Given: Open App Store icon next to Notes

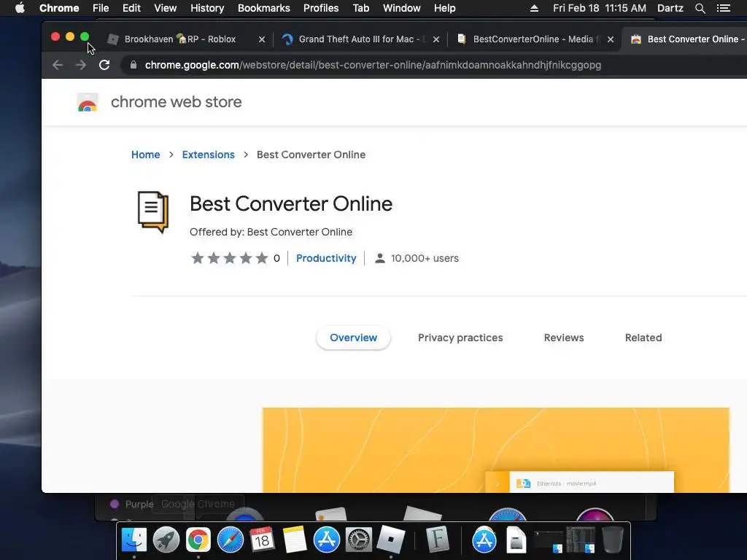Looking at the screenshot, I should 327,540.
